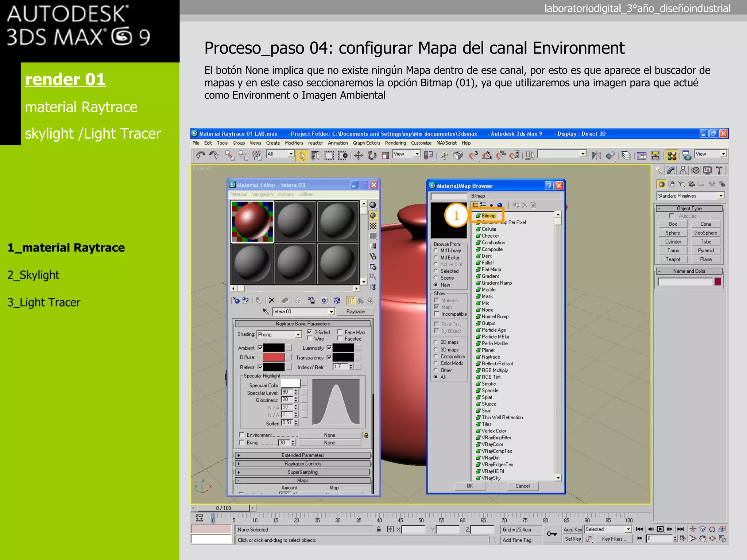Click the Environment None map button
The height and width of the screenshot is (560, 747).
pos(330,435)
